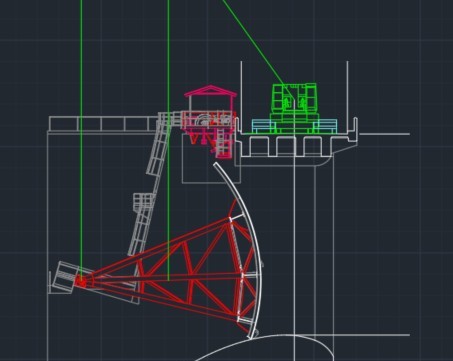453x361 pixels.
Task: Select the red lower gate arm beam
Action: [160, 299]
